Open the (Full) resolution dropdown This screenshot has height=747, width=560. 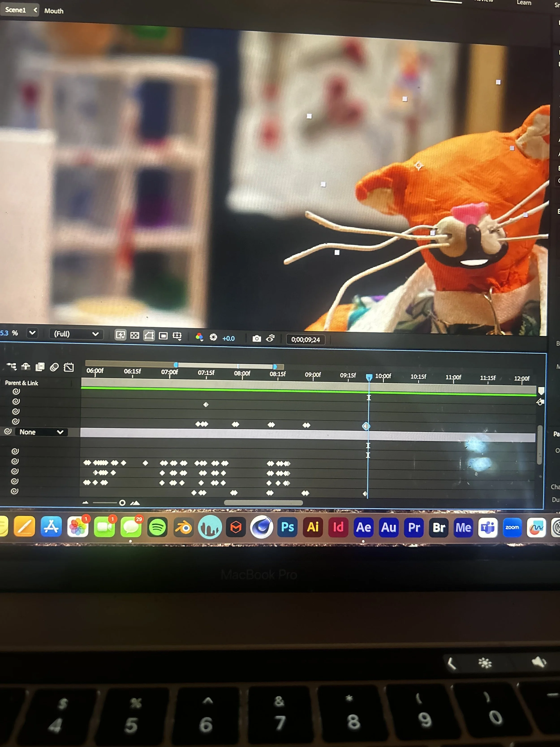pos(76,334)
